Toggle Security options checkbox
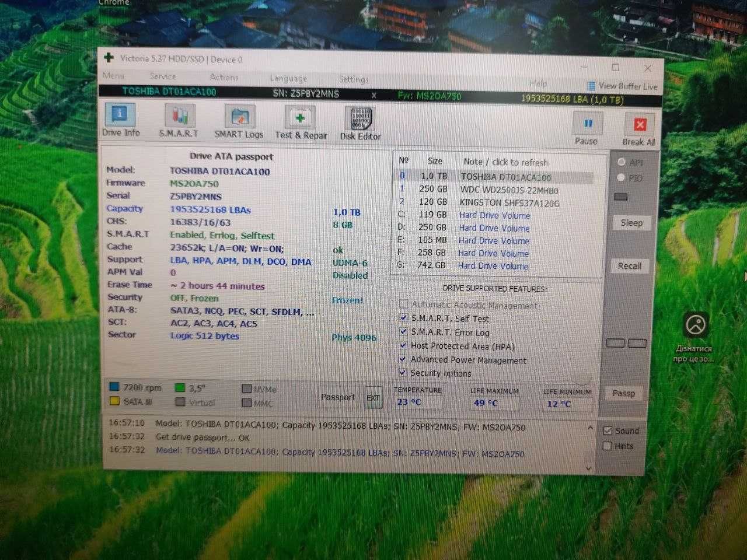 (403, 372)
